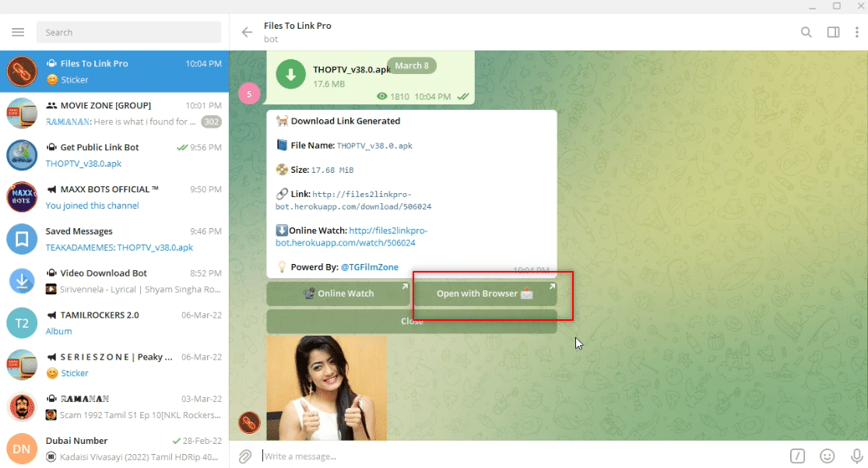Click the in-chat search magnifier icon

(807, 32)
